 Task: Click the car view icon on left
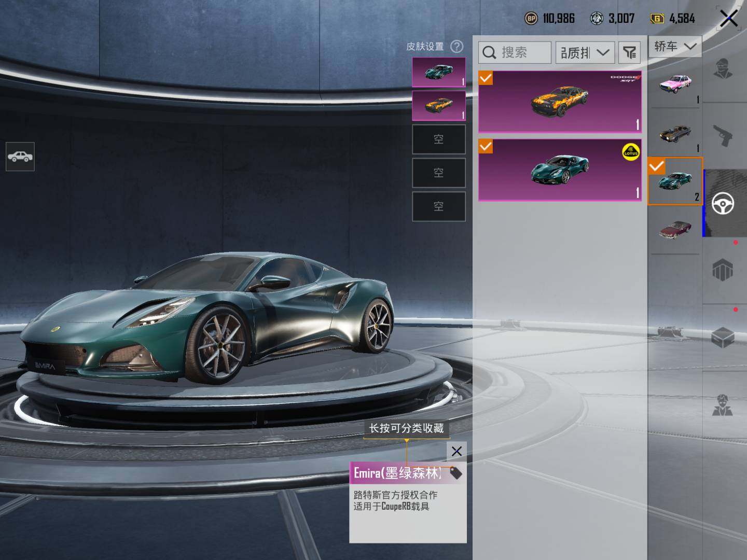[20, 156]
